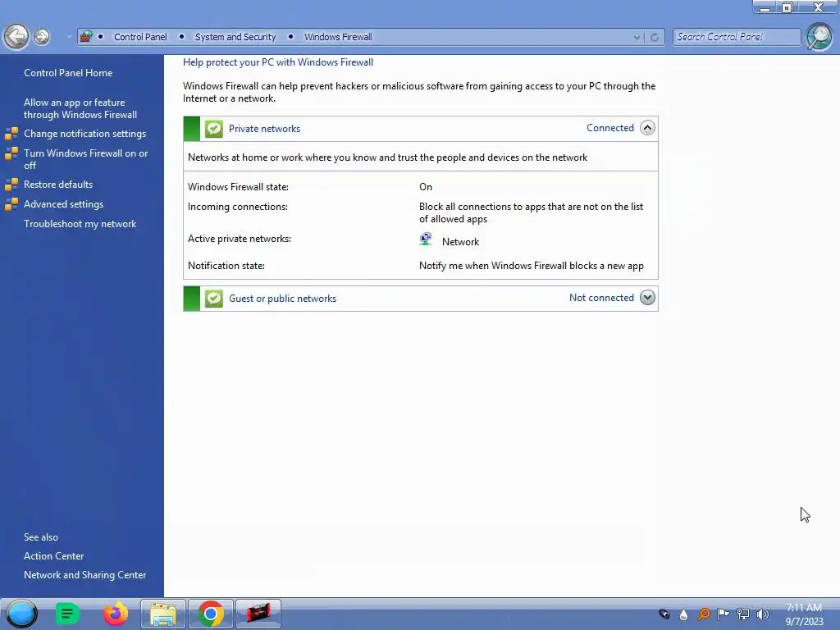Click shield icon next to Turn Windows Firewall on or off
This screenshot has height=630, width=840.
point(11,153)
